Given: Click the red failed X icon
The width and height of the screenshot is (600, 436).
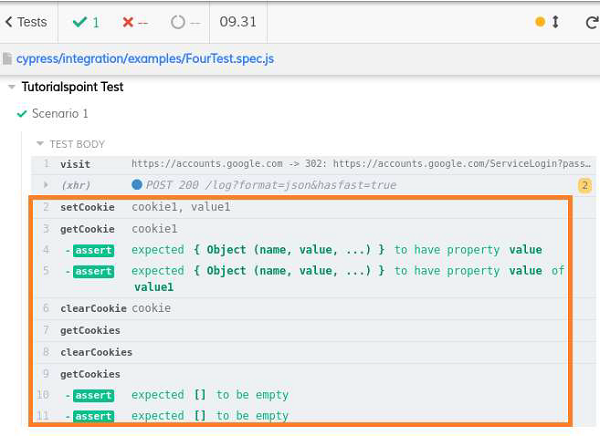Looking at the screenshot, I should click(x=129, y=22).
